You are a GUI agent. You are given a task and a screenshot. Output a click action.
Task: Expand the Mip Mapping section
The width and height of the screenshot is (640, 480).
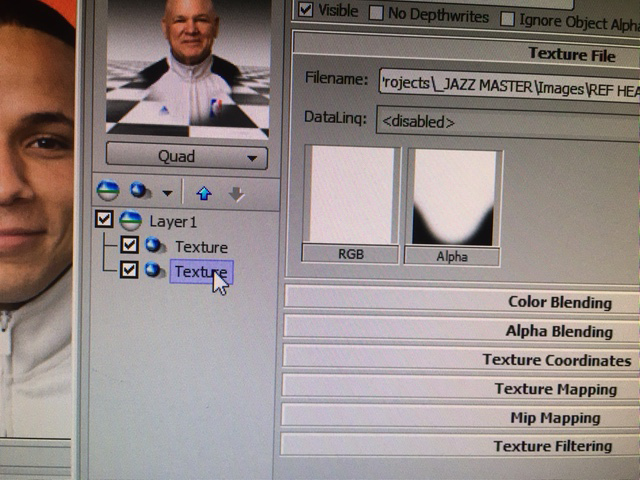[x=460, y=416]
